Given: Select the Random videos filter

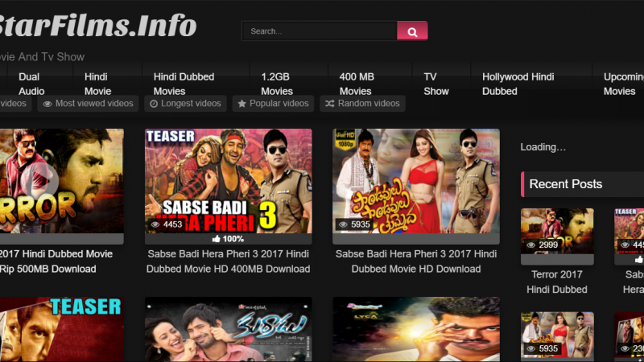Looking at the screenshot, I should (363, 104).
